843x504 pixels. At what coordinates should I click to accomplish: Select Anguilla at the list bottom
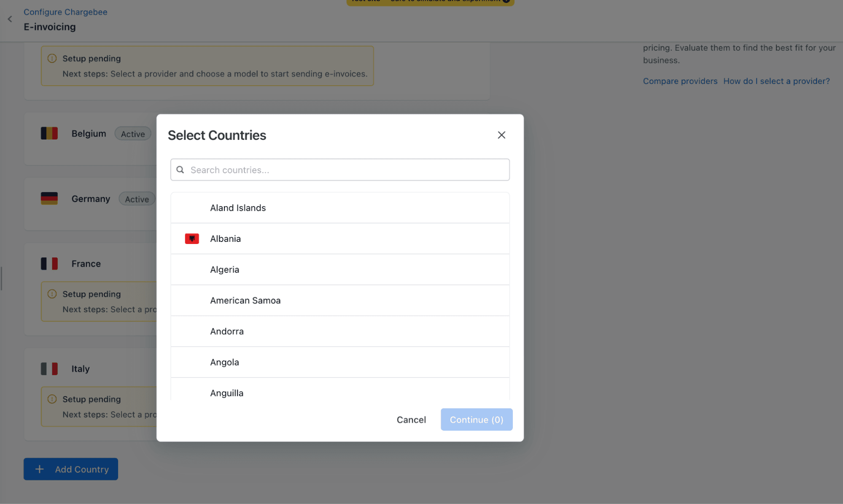[227, 393]
